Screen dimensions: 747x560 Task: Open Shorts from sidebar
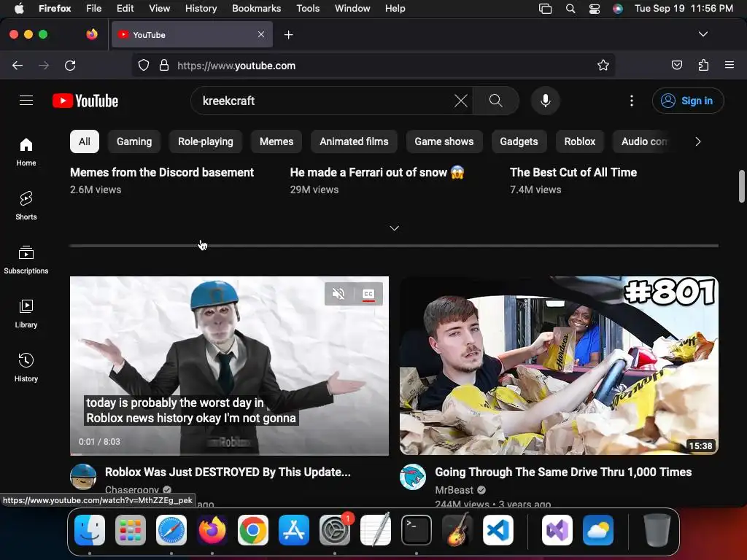coord(26,206)
